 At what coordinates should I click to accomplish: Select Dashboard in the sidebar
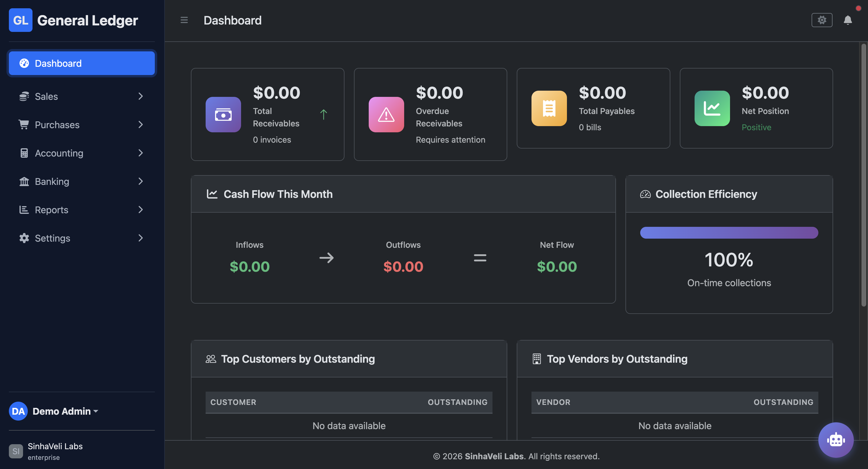click(82, 63)
